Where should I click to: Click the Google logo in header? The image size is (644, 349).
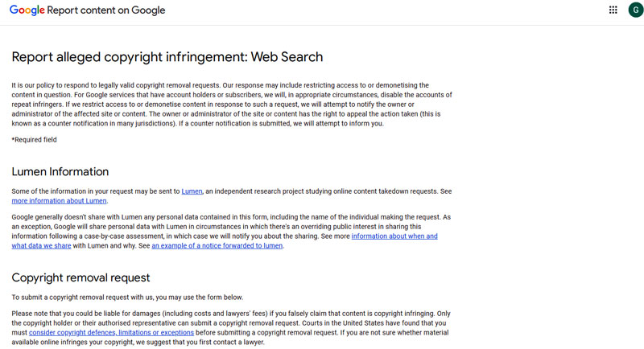point(27,10)
